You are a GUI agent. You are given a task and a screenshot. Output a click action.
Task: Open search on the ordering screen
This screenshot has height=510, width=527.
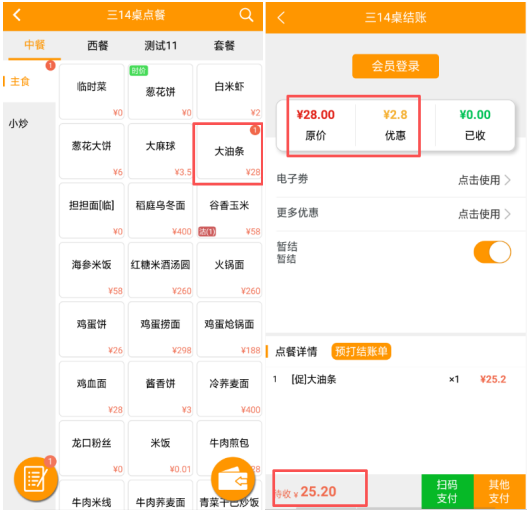point(246,15)
